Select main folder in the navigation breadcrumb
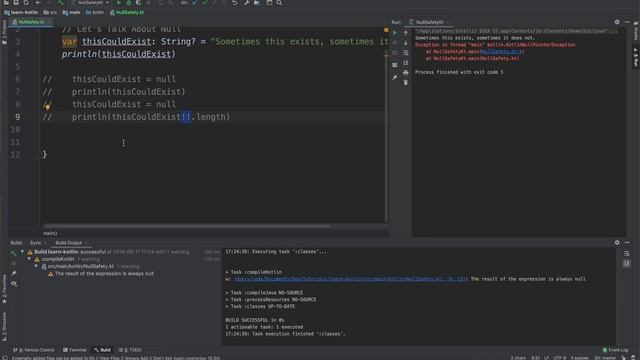 [71, 13]
